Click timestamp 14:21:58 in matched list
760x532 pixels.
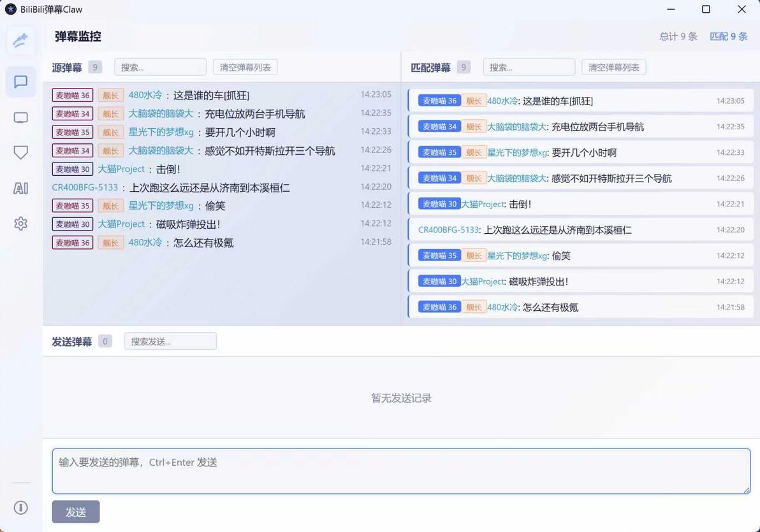tap(731, 306)
